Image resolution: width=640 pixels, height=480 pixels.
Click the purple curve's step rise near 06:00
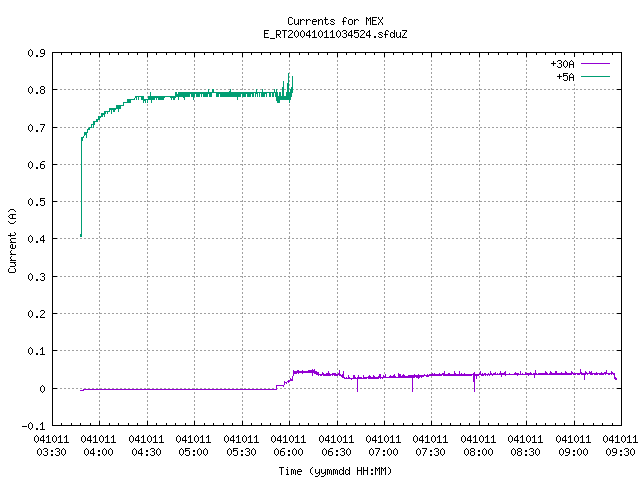(x=291, y=378)
